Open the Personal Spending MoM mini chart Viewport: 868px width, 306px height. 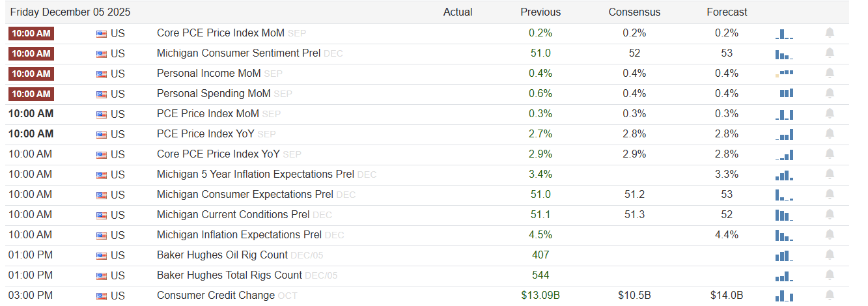(x=786, y=94)
